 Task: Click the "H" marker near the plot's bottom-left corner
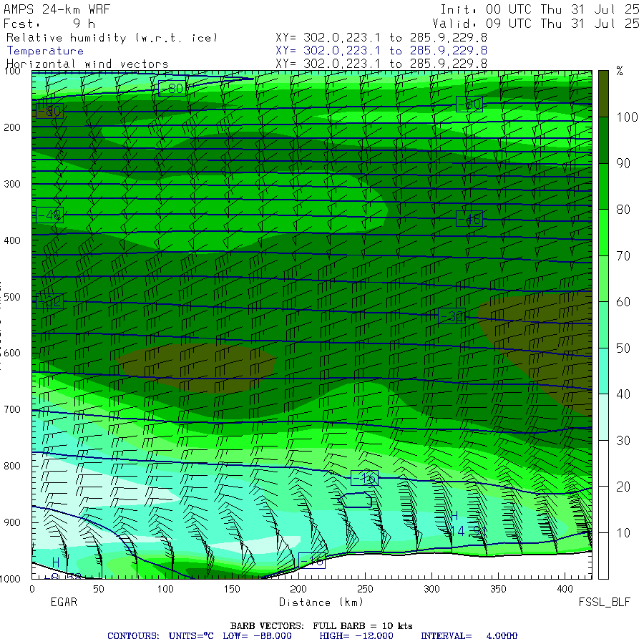pyautogui.click(x=56, y=562)
